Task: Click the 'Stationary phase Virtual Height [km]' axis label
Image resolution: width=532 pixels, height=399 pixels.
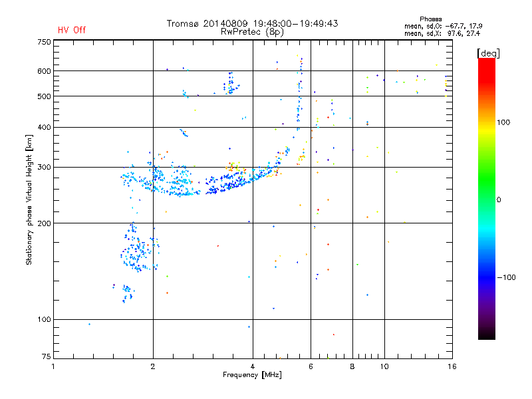Action: (x=29, y=199)
